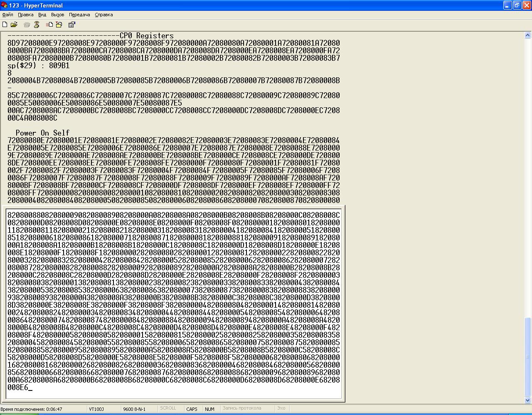Click the 'Power On Self' text
Image resolution: width=532 pixels, height=415 pixels.
point(43,133)
